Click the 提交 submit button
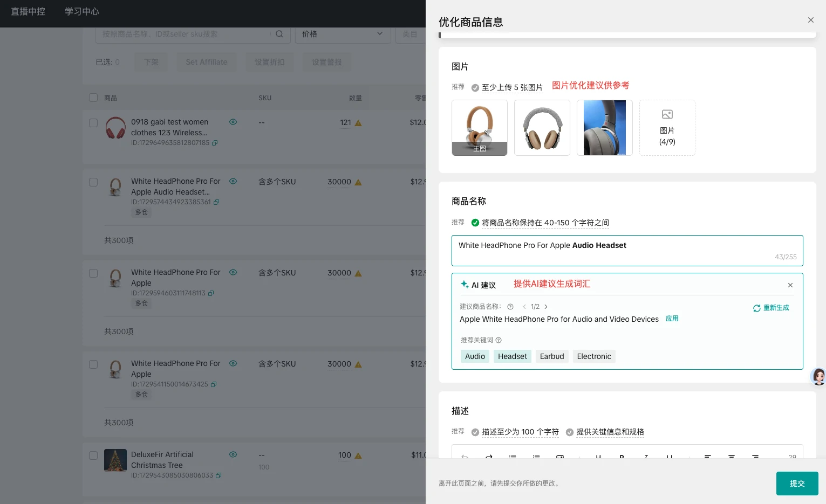 (797, 483)
